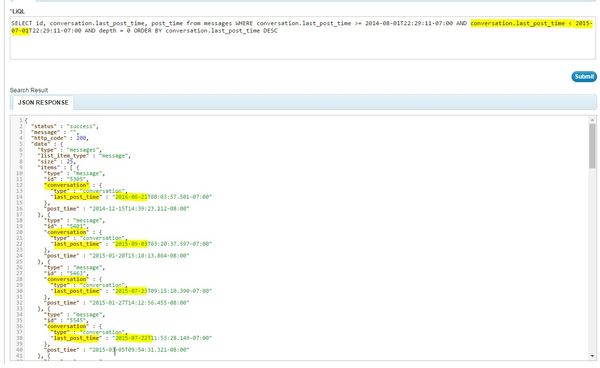Click the "size" : 25 line
The image size is (600, 368).
pyautogui.click(x=56, y=161)
